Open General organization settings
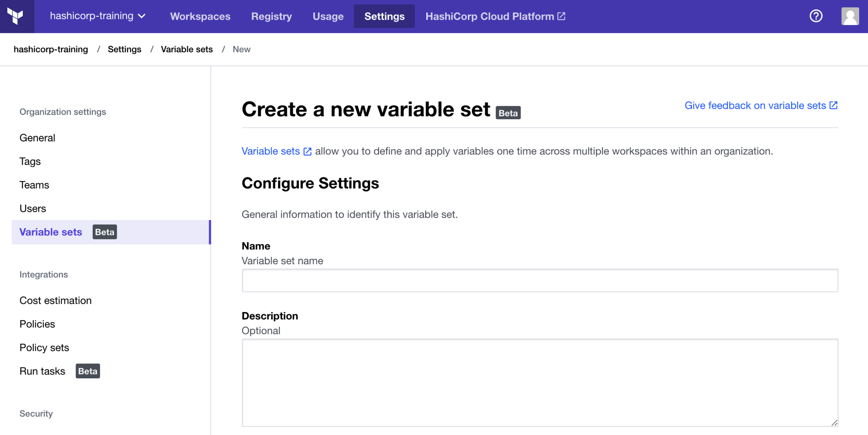The width and height of the screenshot is (868, 435). click(37, 137)
